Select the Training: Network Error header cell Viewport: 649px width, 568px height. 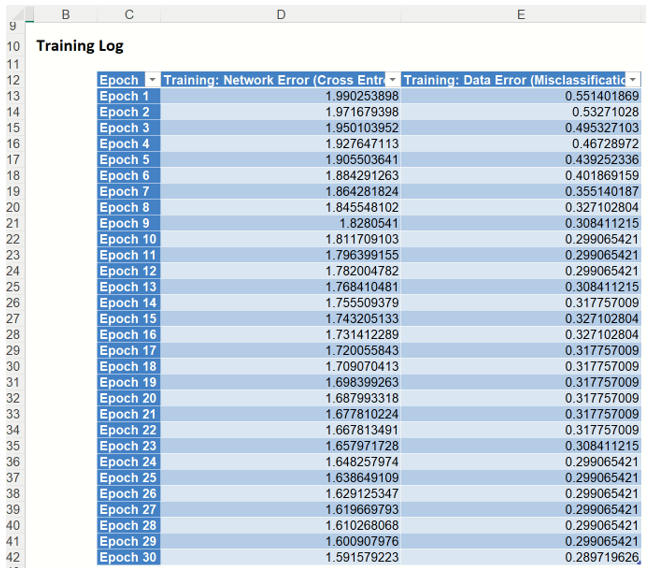(281, 79)
